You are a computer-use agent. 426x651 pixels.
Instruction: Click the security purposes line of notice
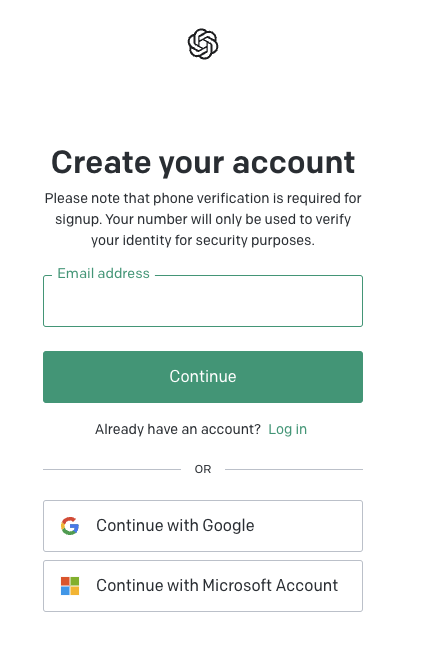point(203,240)
